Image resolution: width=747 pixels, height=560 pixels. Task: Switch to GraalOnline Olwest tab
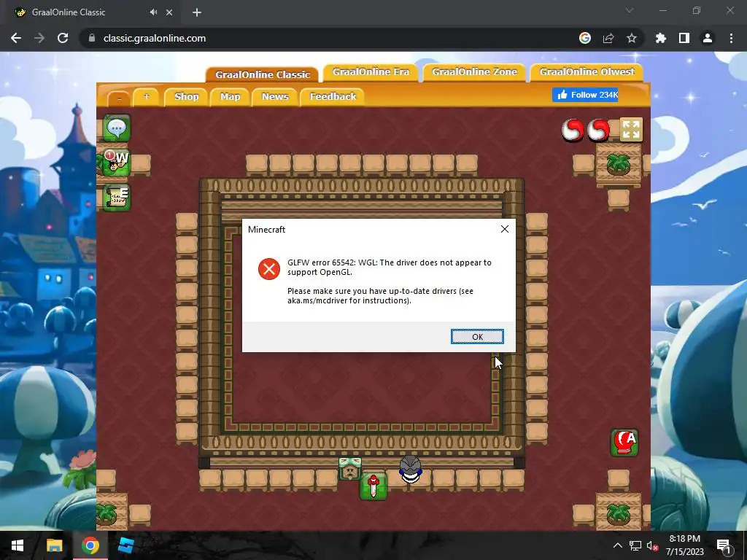pyautogui.click(x=587, y=72)
